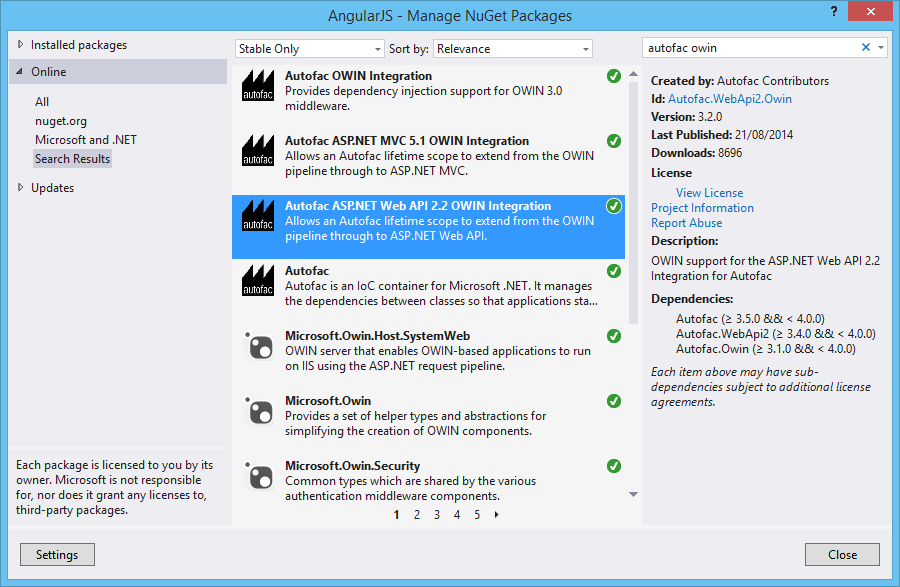Screen dimensions: 900x587
Task: Click the Microsoft.Owin package icon
Action: pyautogui.click(x=258, y=411)
